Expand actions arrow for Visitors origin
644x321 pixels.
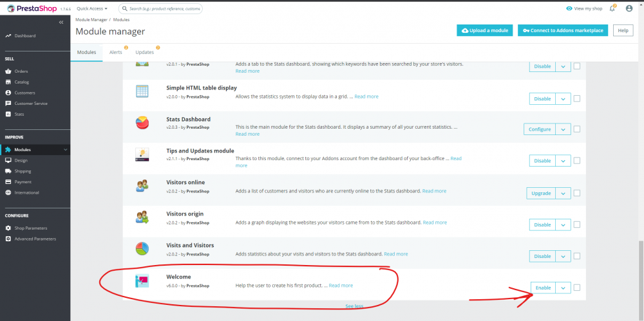click(x=563, y=225)
